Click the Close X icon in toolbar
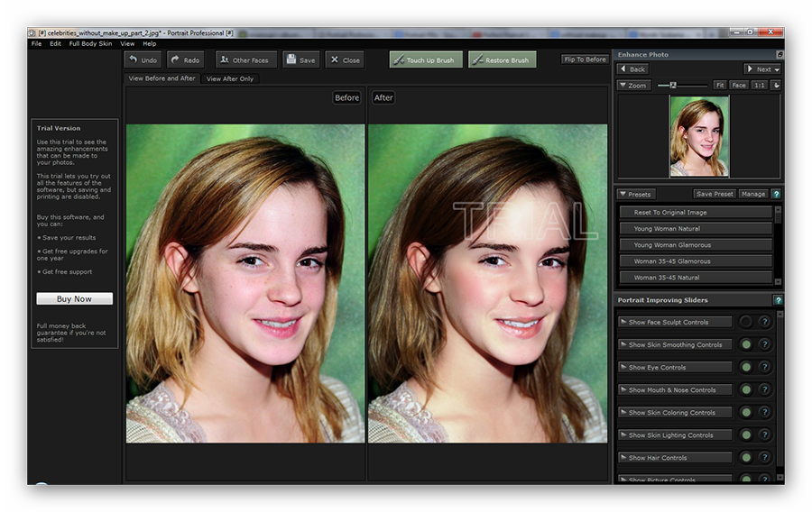Screen dimensions: 812x512 [x=335, y=59]
